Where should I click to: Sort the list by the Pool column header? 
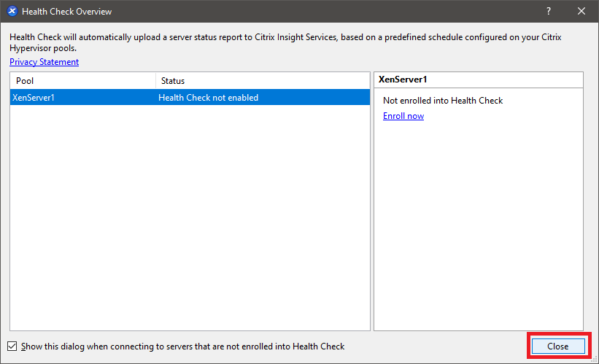82,81
